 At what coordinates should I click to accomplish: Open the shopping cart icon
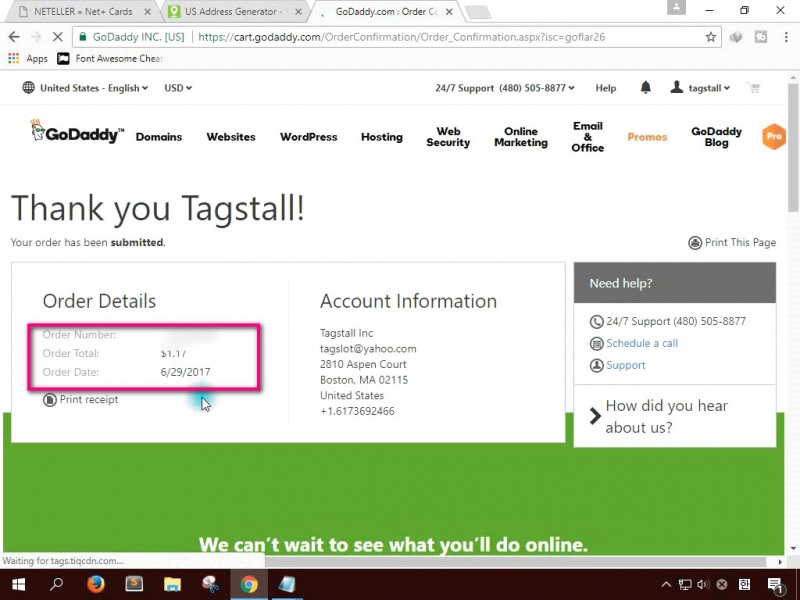[x=754, y=88]
